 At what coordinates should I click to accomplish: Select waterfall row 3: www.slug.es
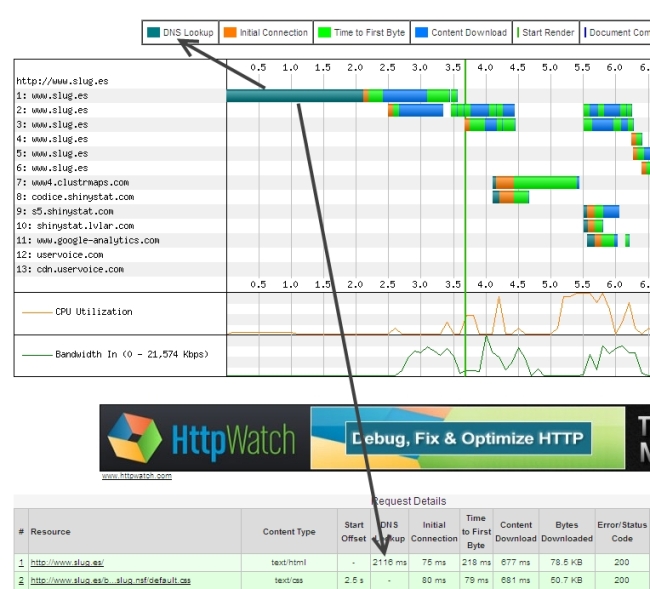[x=52, y=125]
